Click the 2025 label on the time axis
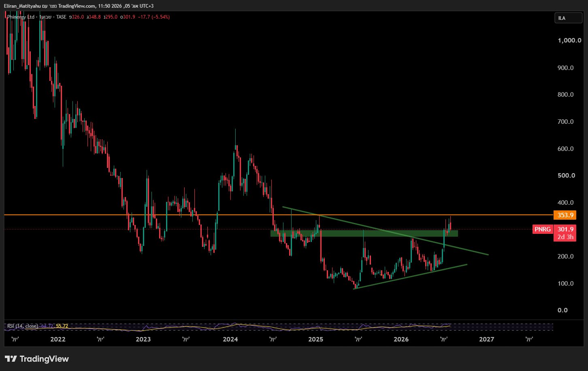 point(316,339)
